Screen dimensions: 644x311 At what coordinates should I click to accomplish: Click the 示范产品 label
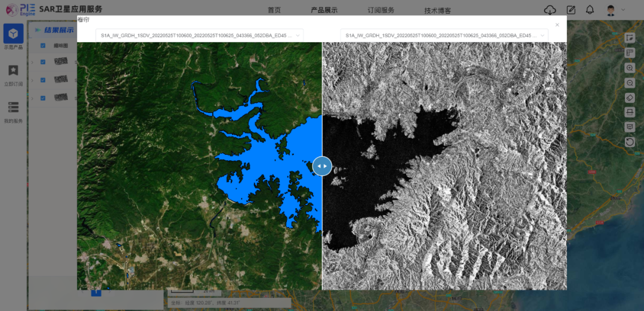pyautogui.click(x=13, y=47)
